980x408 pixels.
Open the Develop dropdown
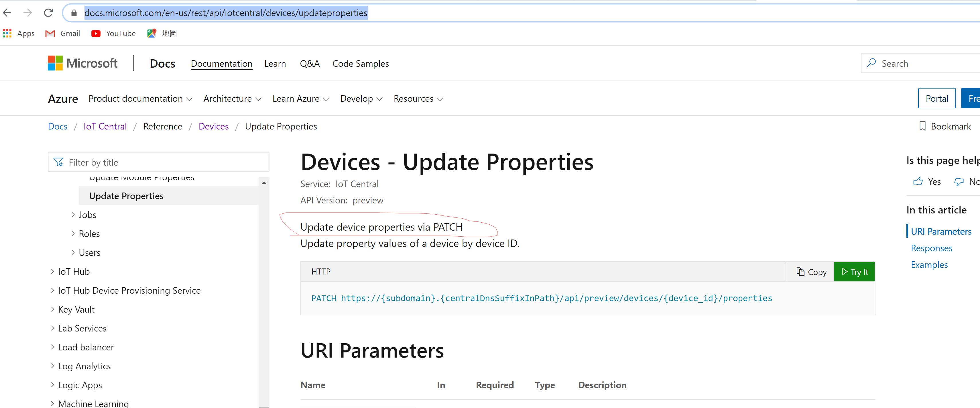[361, 99]
